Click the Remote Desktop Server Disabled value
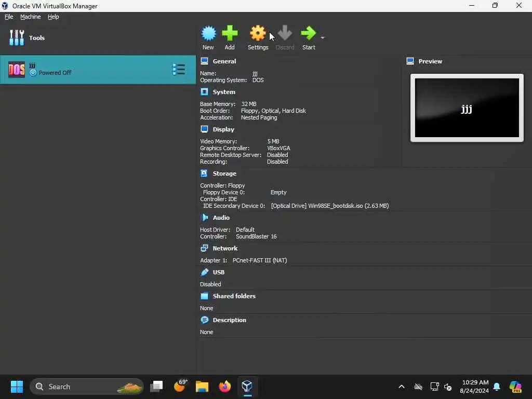This screenshot has width=532, height=399. [277, 155]
